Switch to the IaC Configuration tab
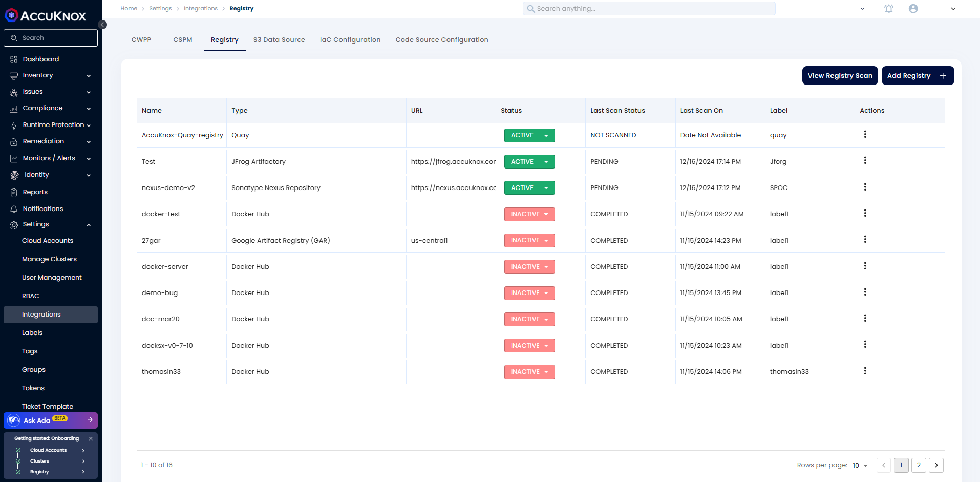Screen dimensions: 980x482 [x=350, y=40]
